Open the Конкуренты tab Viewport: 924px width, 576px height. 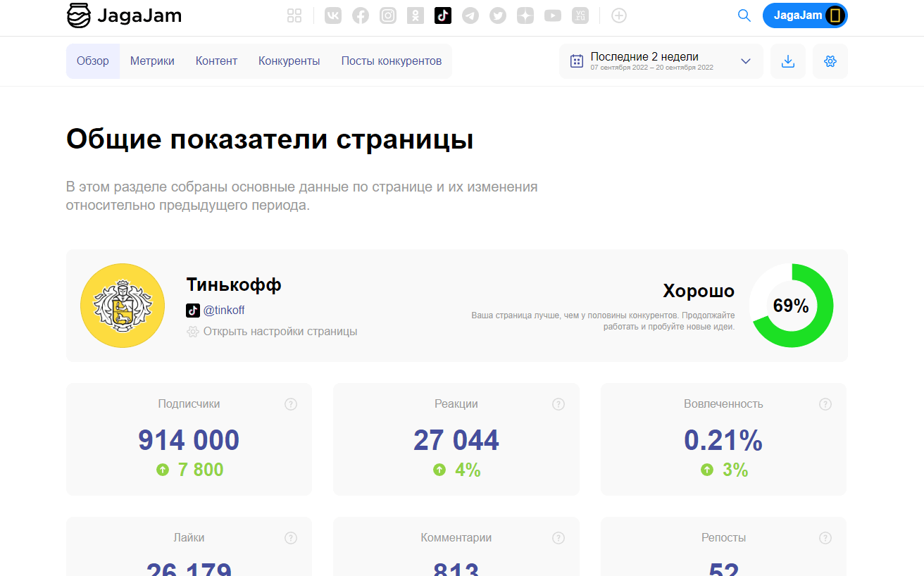pos(289,61)
